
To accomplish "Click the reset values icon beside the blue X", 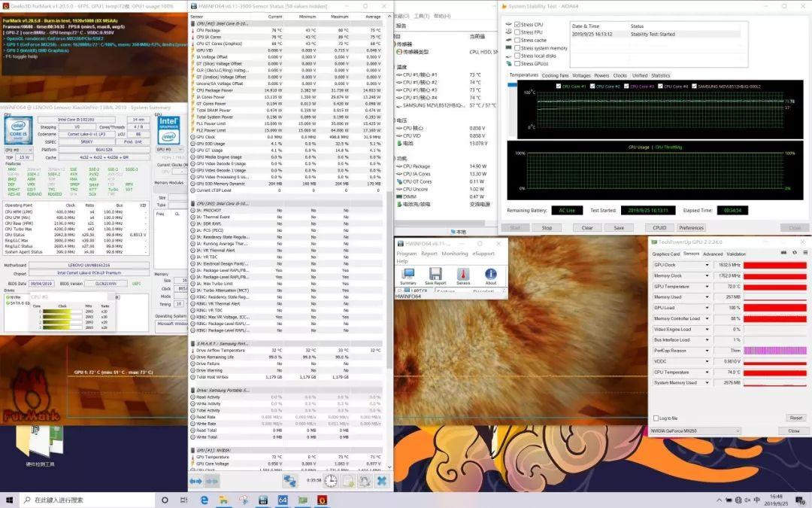I will (365, 481).
